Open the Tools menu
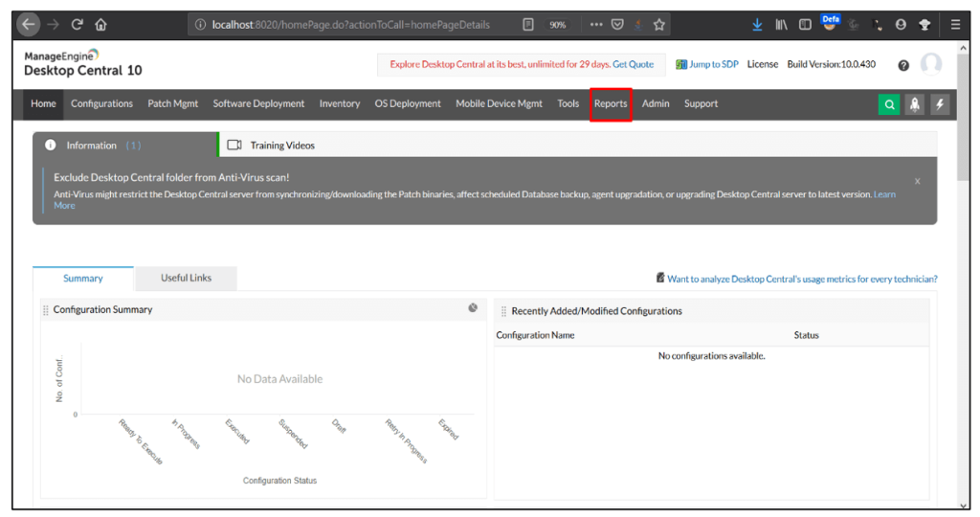 [568, 103]
